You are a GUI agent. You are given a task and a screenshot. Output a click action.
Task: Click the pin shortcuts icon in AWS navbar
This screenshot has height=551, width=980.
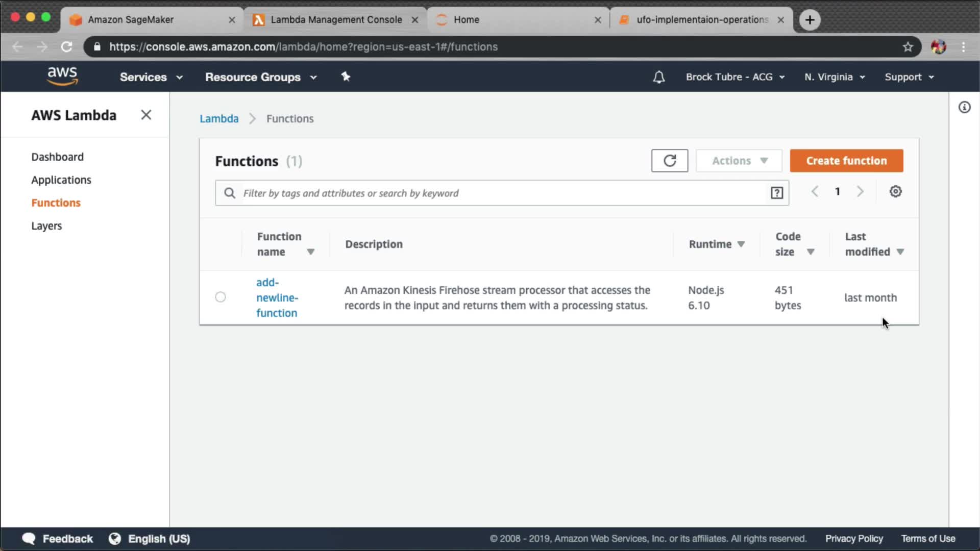pyautogui.click(x=346, y=77)
